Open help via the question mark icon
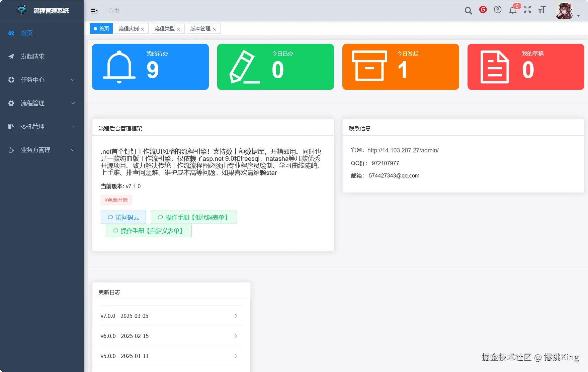The image size is (588, 372). coord(498,10)
